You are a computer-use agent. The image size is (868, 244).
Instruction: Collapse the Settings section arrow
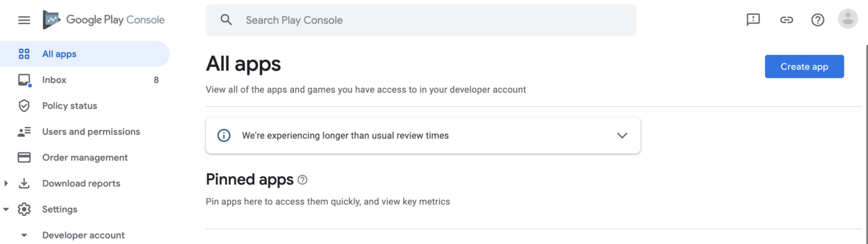click(6, 209)
